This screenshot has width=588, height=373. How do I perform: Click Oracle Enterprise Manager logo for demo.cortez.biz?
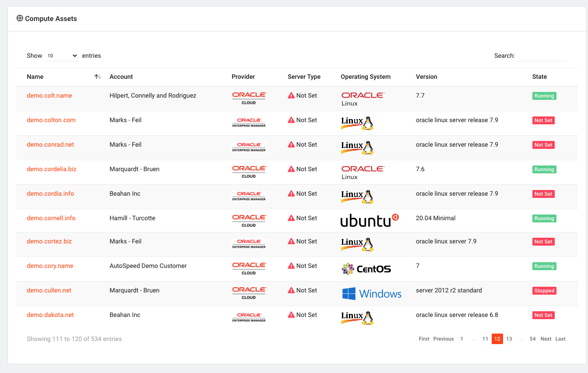tap(249, 244)
